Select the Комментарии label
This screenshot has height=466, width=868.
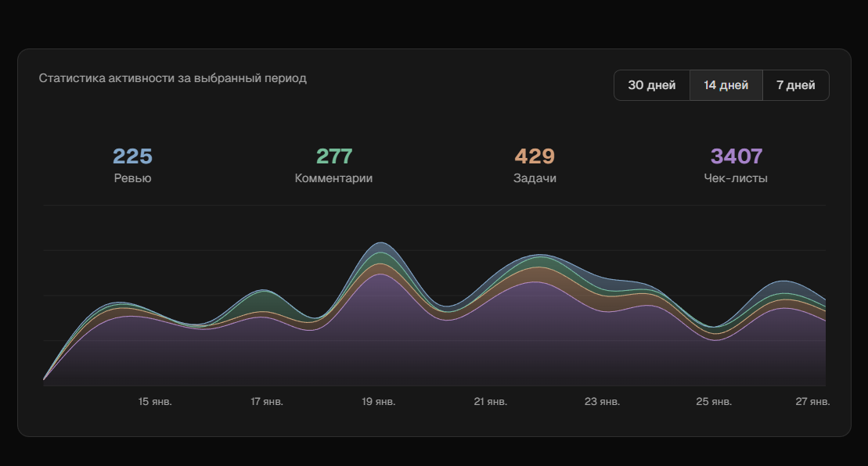coord(333,178)
